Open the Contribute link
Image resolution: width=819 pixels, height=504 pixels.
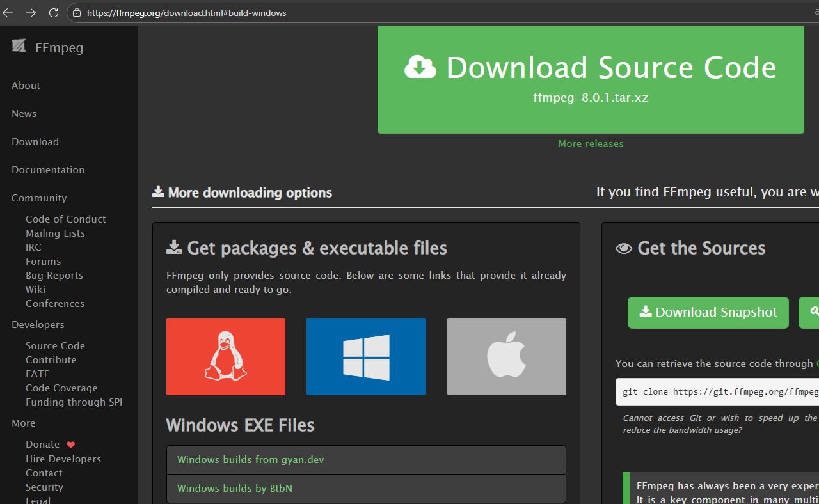(x=51, y=360)
